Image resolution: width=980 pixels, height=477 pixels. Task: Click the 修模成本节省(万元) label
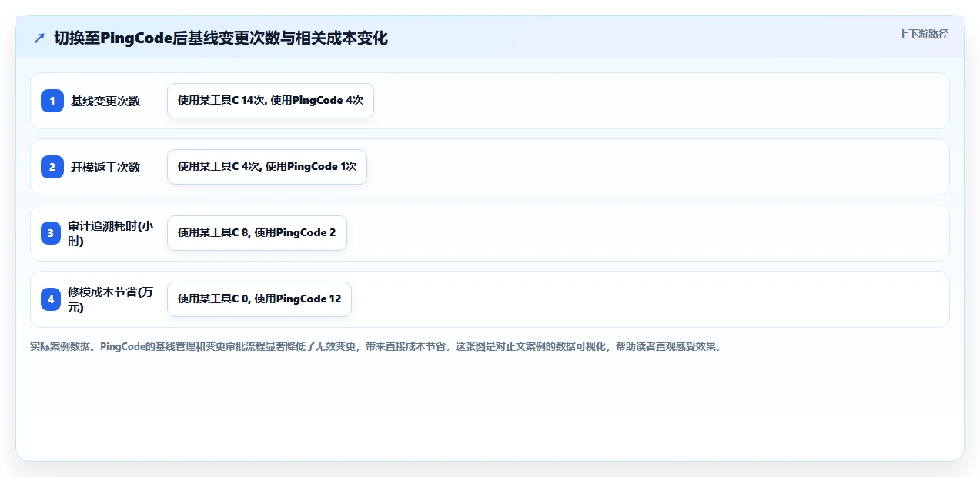point(111,299)
